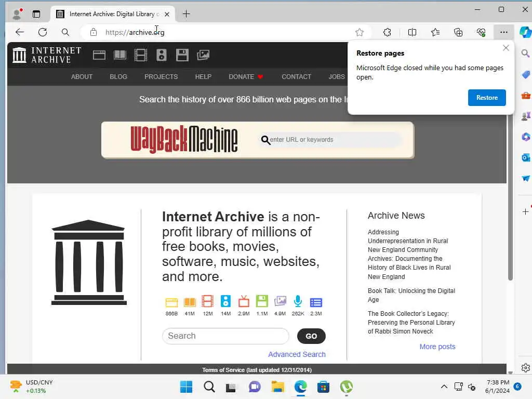532x399 pixels.
Task: Go back with the browser back arrow
Action: click(20, 32)
